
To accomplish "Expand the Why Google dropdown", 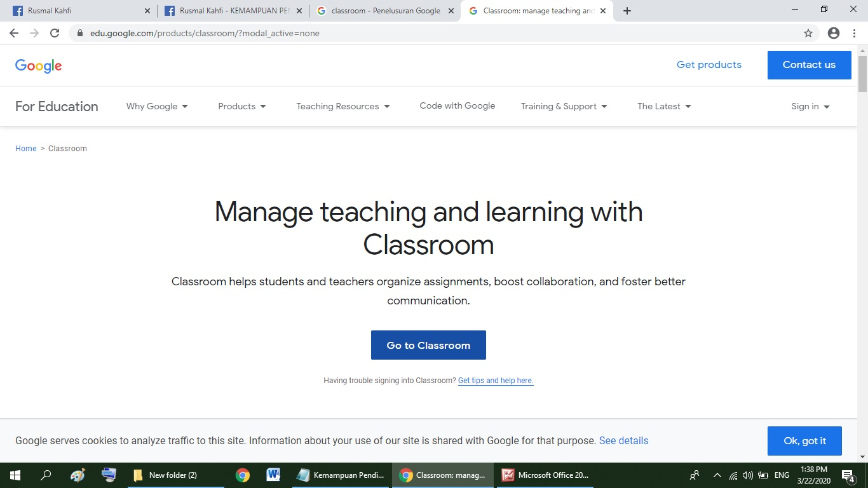I will (x=157, y=106).
